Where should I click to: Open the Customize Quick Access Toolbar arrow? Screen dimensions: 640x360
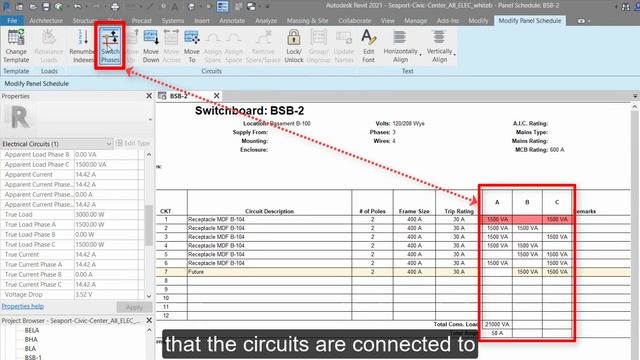point(267,7)
